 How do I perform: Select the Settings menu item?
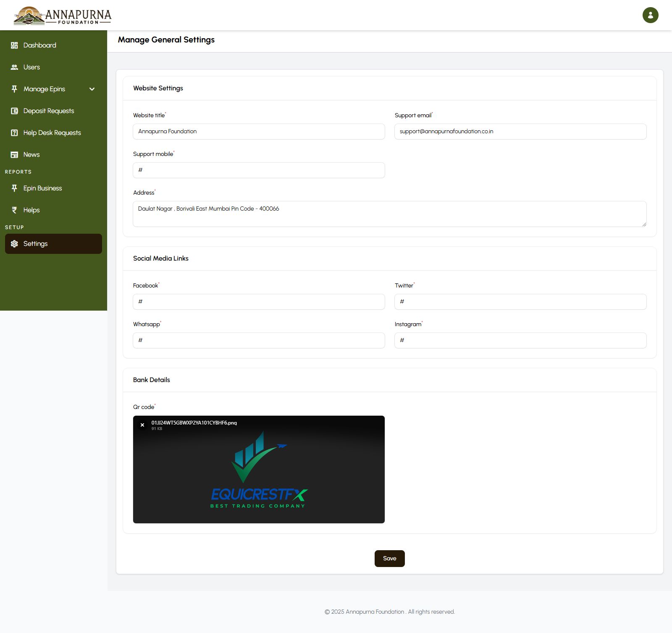[x=53, y=244]
